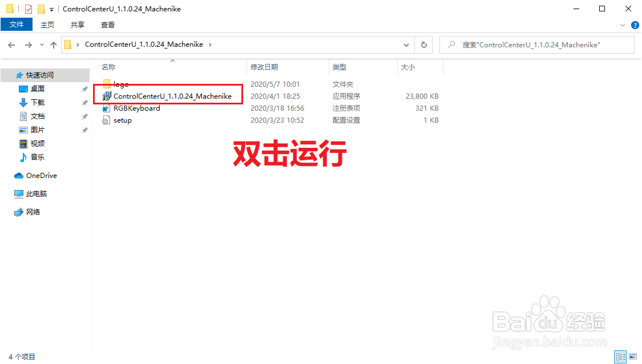Expand address bar history dropdown
The image size is (642, 364).
[x=406, y=45]
